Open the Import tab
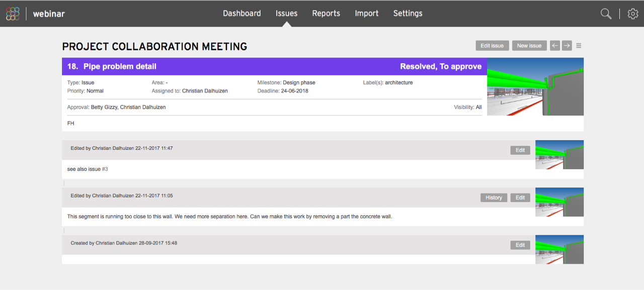644x290 pixels. [367, 14]
